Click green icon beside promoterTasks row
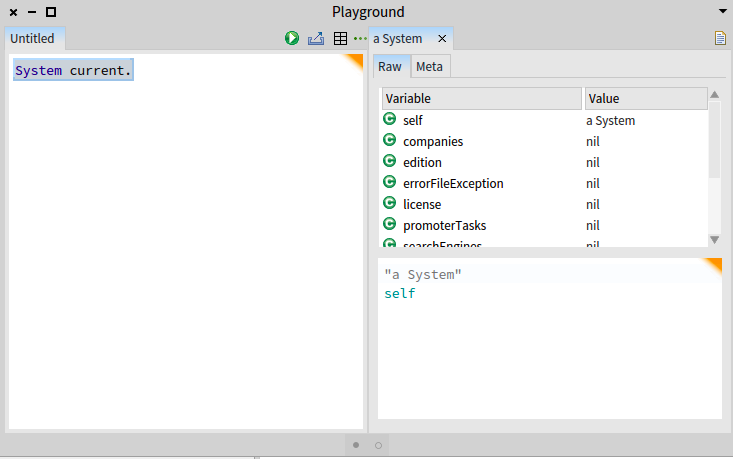 [x=389, y=224]
